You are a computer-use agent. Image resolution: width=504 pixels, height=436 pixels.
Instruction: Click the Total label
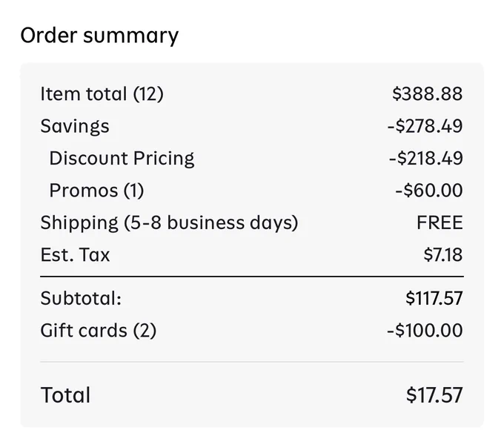65,394
